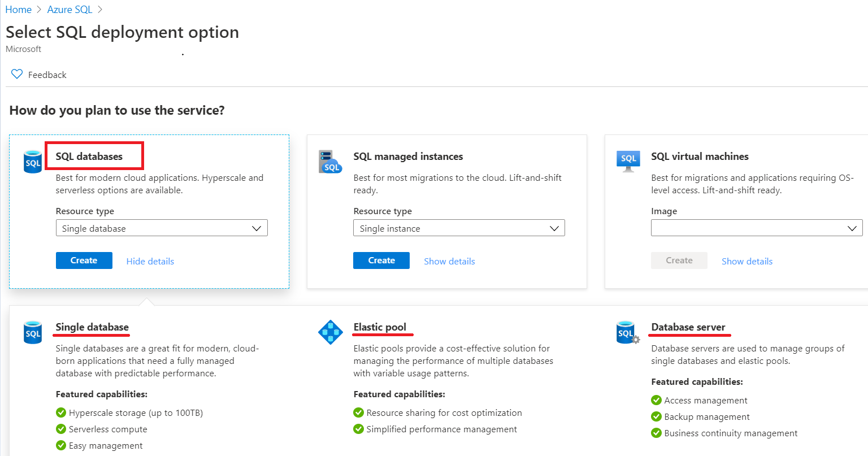Show details for SQL managed instances
868x456 pixels.
(449, 261)
